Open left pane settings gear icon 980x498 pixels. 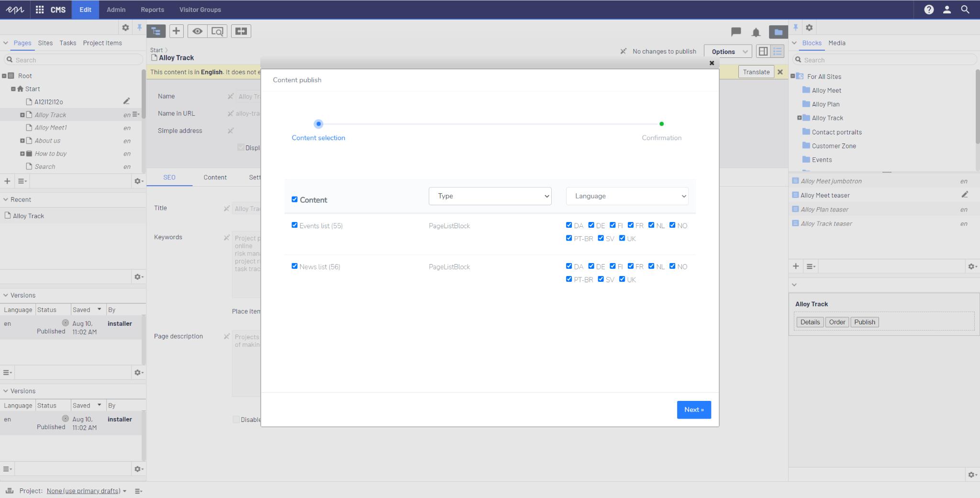point(125,28)
